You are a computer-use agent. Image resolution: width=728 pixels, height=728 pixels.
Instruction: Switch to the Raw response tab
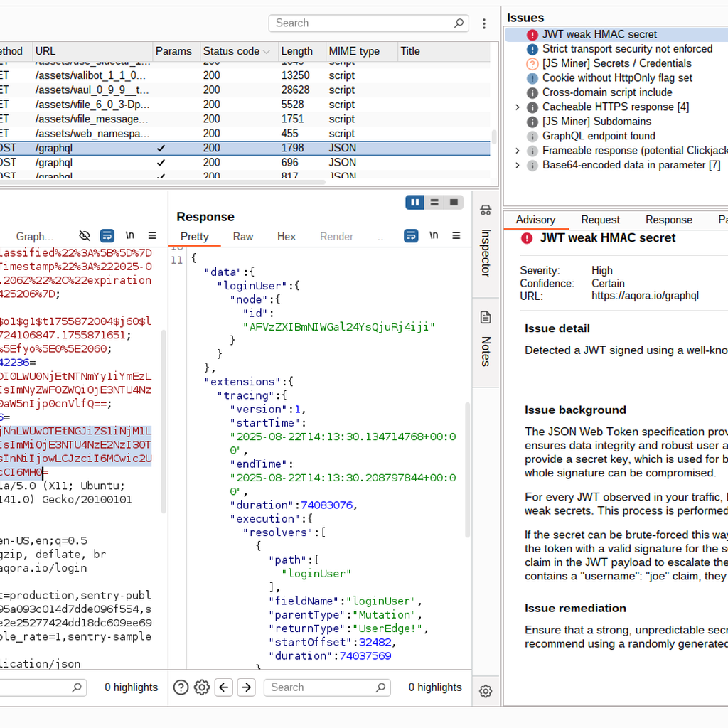(x=243, y=237)
